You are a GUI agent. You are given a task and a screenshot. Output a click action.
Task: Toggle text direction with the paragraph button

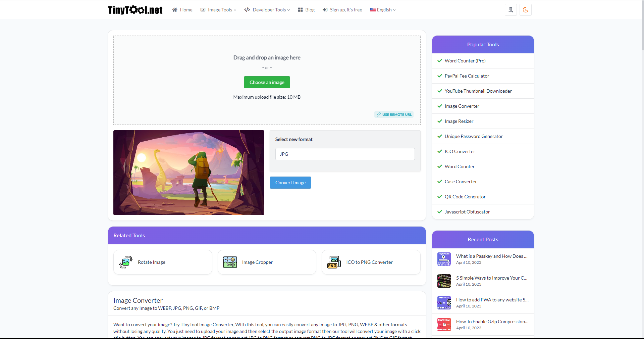click(x=511, y=10)
